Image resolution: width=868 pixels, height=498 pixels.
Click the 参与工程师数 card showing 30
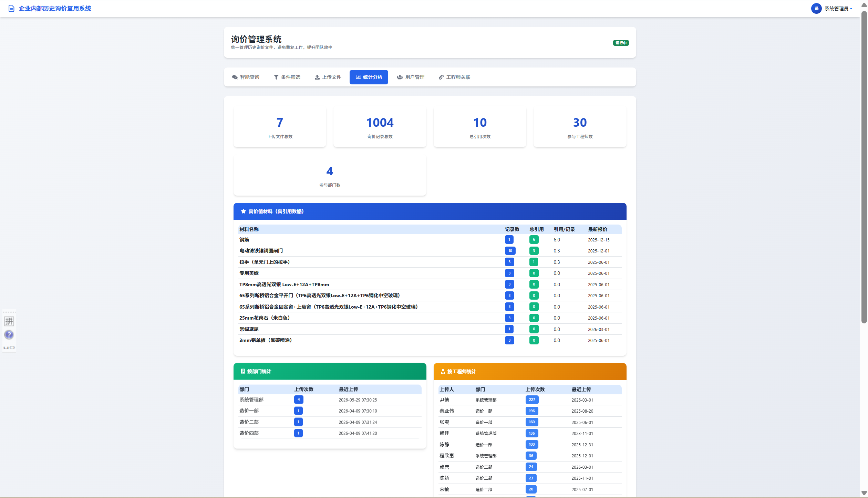(580, 127)
